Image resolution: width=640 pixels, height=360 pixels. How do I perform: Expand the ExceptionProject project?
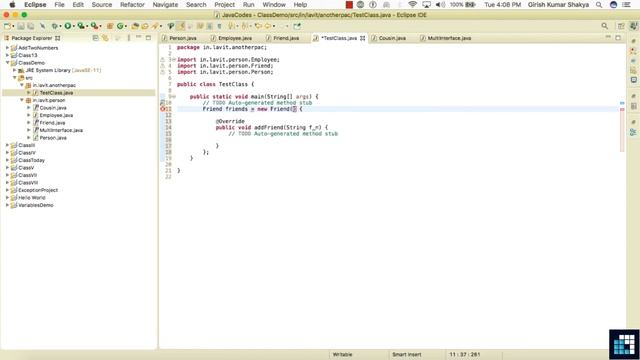[7, 190]
